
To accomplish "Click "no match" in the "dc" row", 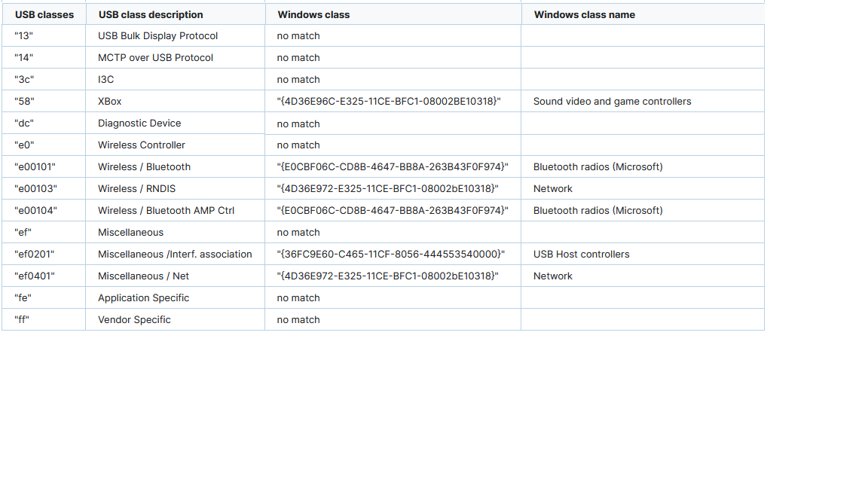I will tap(298, 124).
